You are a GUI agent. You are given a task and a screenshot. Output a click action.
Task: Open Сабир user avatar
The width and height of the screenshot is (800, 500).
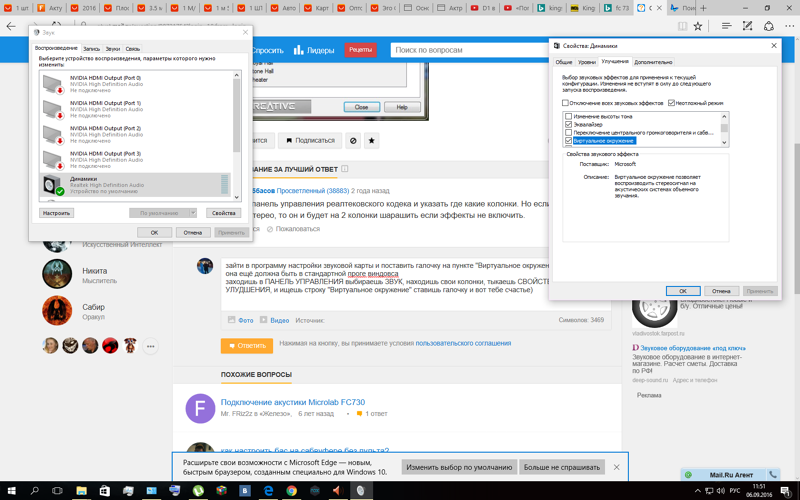tap(57, 310)
